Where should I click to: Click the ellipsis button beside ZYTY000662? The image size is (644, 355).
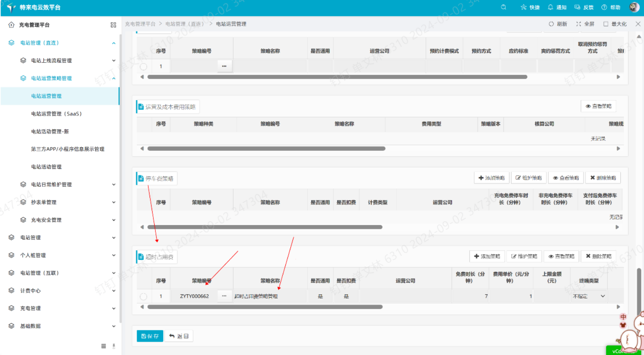[224, 296]
